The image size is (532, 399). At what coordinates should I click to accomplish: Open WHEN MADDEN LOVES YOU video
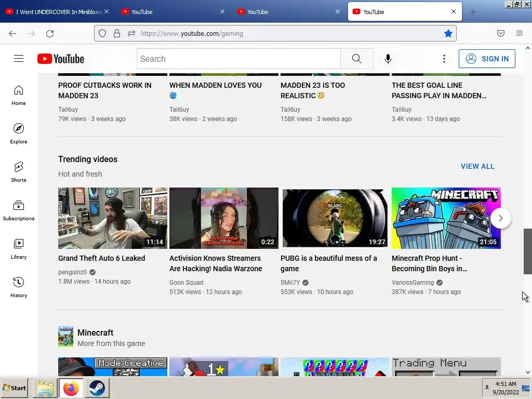[216, 90]
